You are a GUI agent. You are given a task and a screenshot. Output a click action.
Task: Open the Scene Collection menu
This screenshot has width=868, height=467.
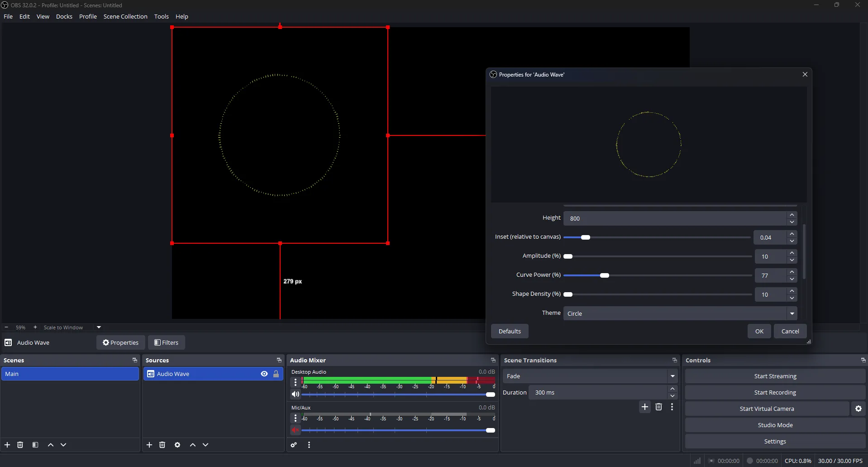125,16
